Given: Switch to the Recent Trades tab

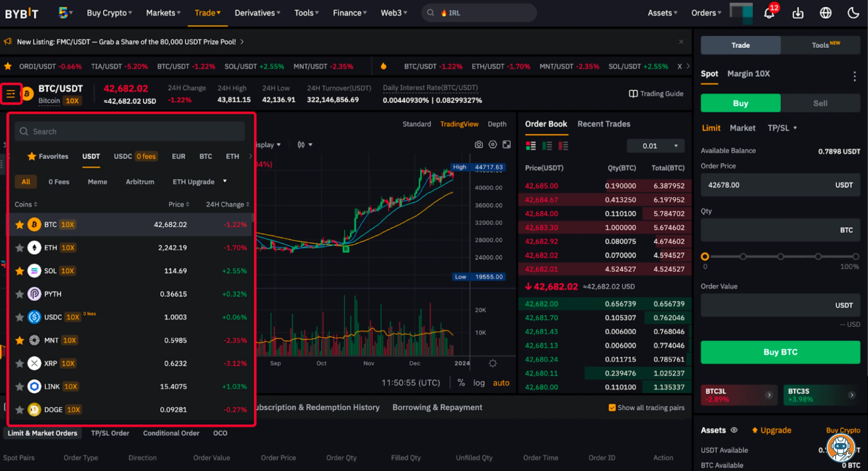Looking at the screenshot, I should (x=604, y=124).
